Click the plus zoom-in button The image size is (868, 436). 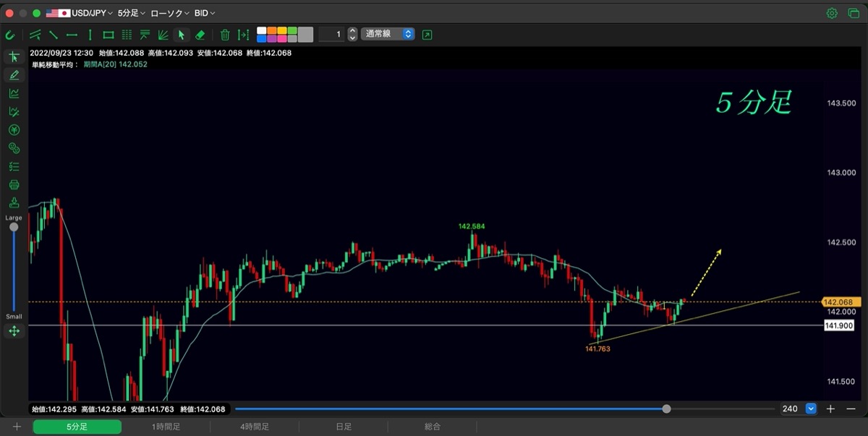pos(830,409)
